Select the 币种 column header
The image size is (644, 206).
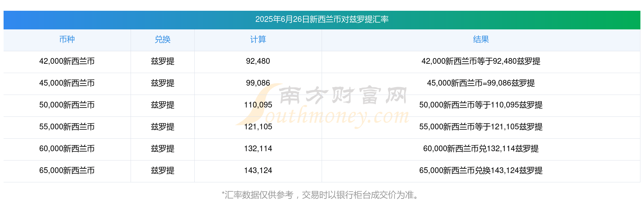click(67, 39)
